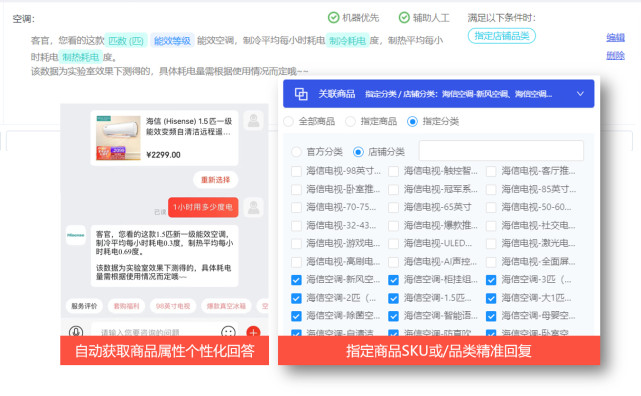Uncheck the 海信空调-除菌空 checkbox
This screenshot has width=641, height=396.
pyautogui.click(x=296, y=316)
